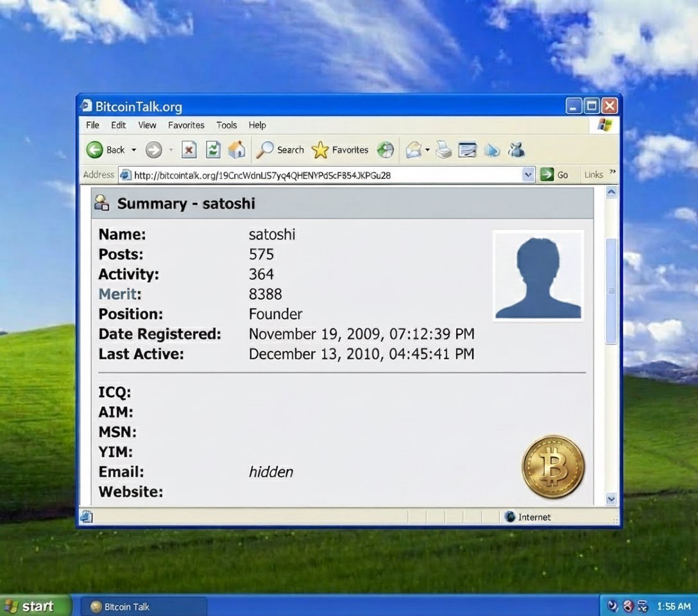Expand the Back button history dropdown
The width and height of the screenshot is (698, 616).
pos(134,150)
